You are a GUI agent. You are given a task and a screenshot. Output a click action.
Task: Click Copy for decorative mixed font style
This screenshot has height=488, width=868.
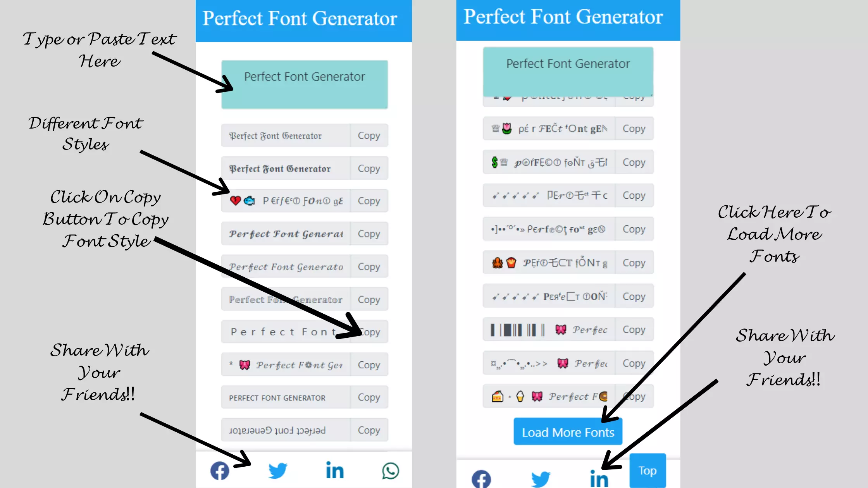(x=369, y=201)
